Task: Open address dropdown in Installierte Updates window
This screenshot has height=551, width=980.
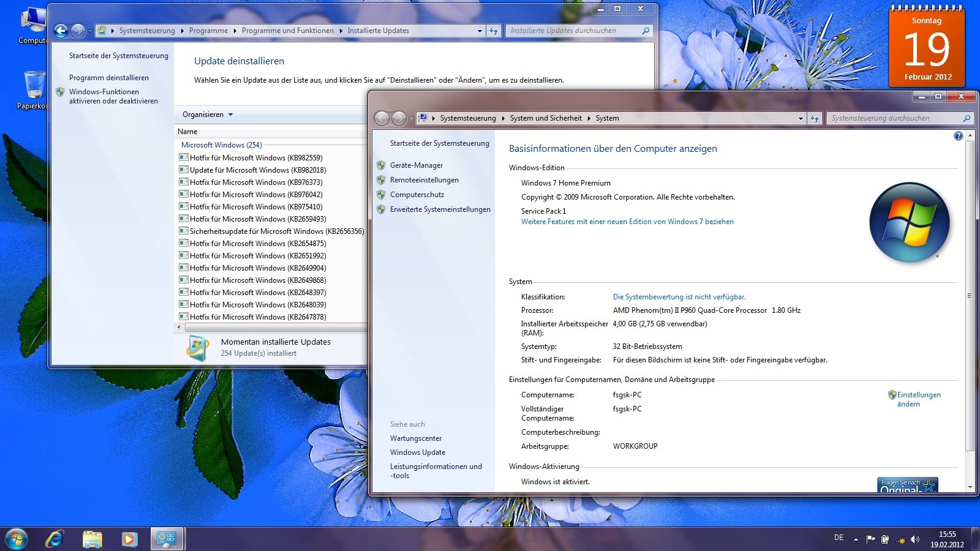Action: click(x=480, y=31)
